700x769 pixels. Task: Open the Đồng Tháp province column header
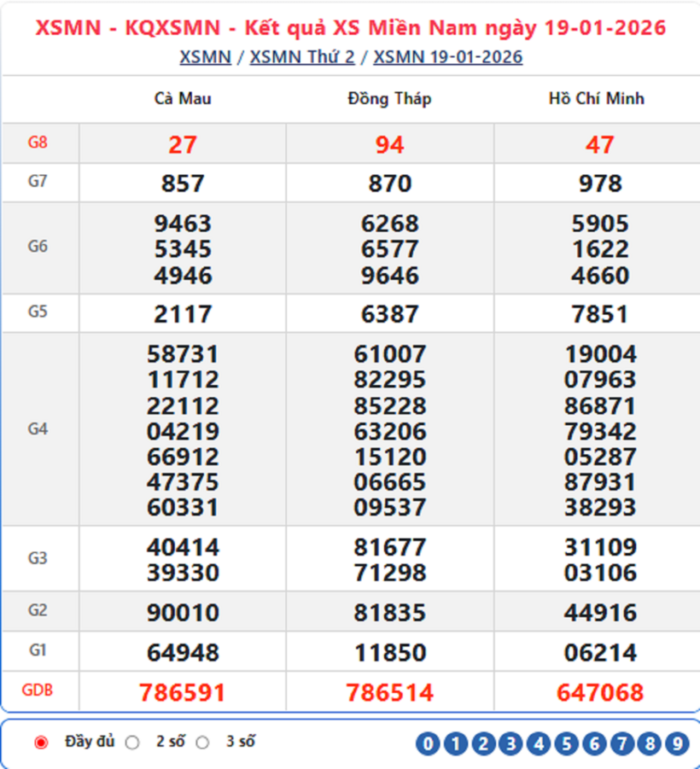388,98
